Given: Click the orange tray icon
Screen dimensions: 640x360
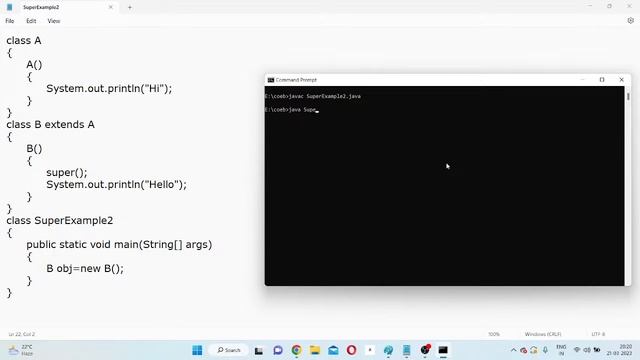Looking at the screenshot, I should pos(534,350).
